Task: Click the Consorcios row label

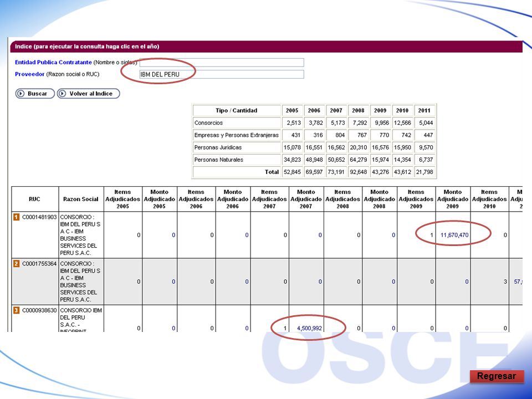Action: [x=208, y=123]
